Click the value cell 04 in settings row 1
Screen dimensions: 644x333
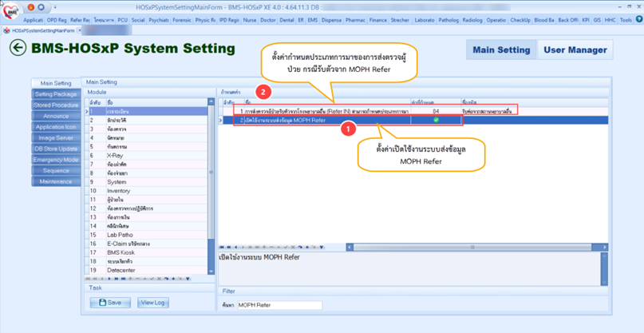[436, 111]
